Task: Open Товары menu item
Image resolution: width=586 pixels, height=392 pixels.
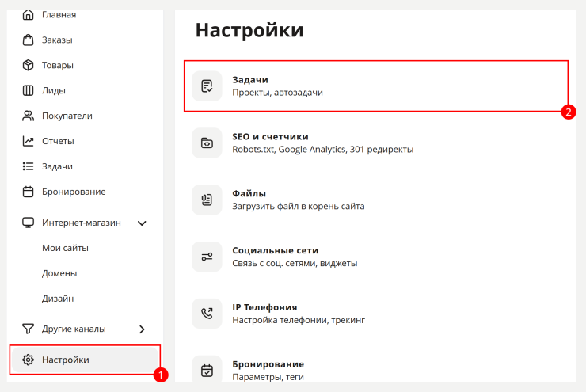Action: (x=58, y=65)
